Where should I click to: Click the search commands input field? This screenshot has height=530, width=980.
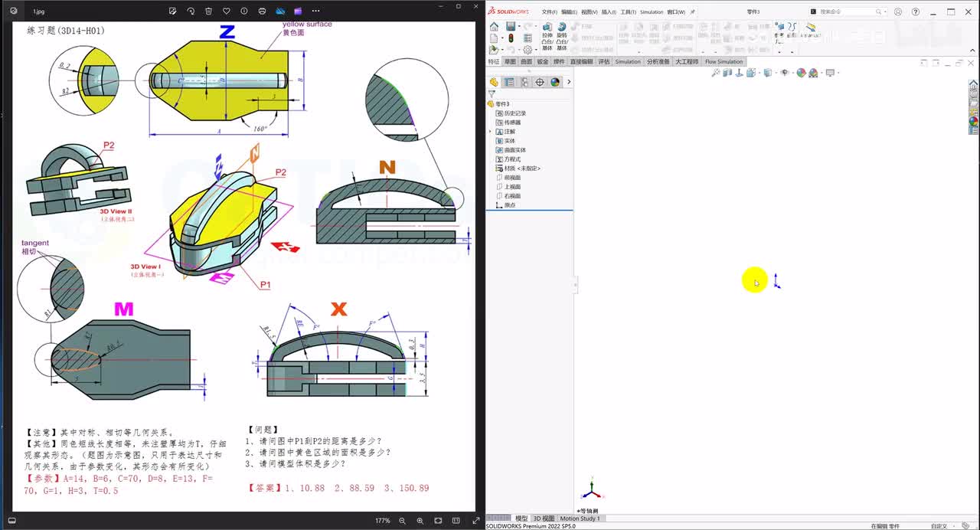coord(848,11)
